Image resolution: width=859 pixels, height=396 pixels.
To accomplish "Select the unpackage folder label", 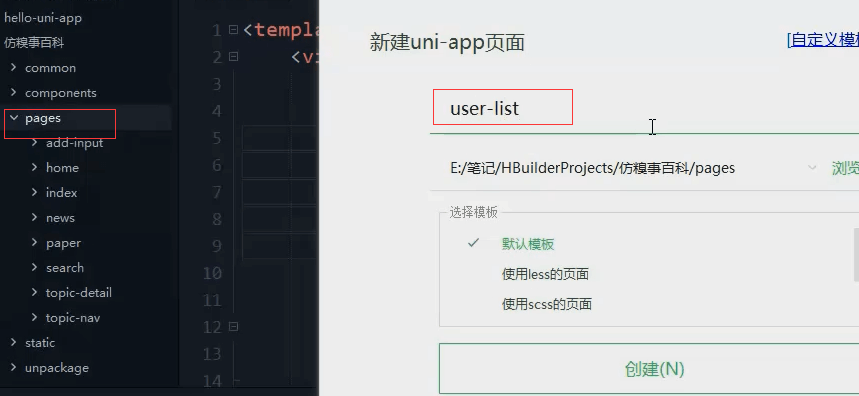I will click(57, 368).
